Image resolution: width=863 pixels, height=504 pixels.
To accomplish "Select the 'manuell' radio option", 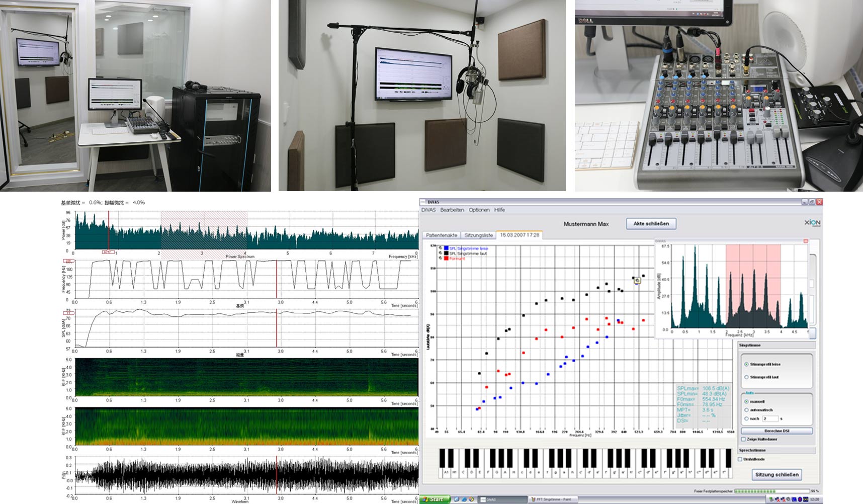I will coord(746,401).
